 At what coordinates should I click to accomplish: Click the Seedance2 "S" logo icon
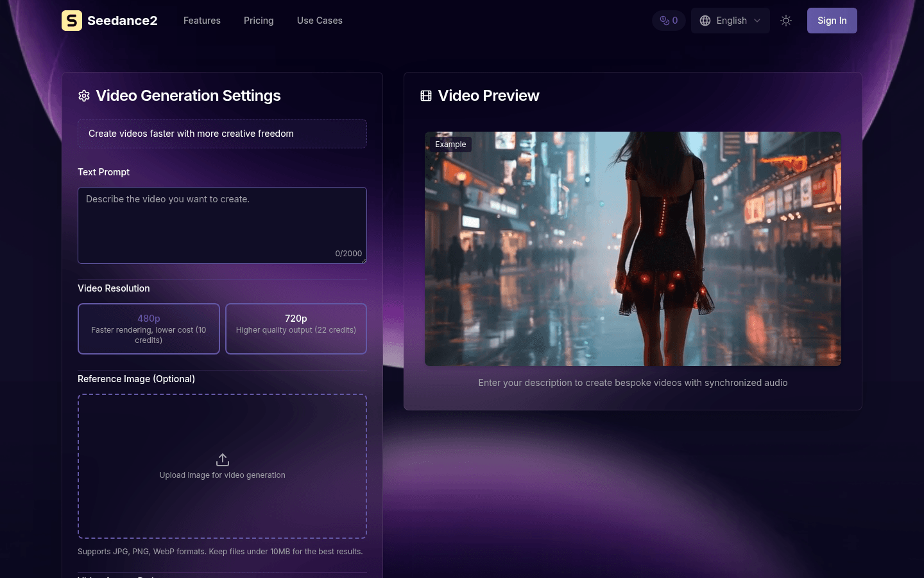71,20
